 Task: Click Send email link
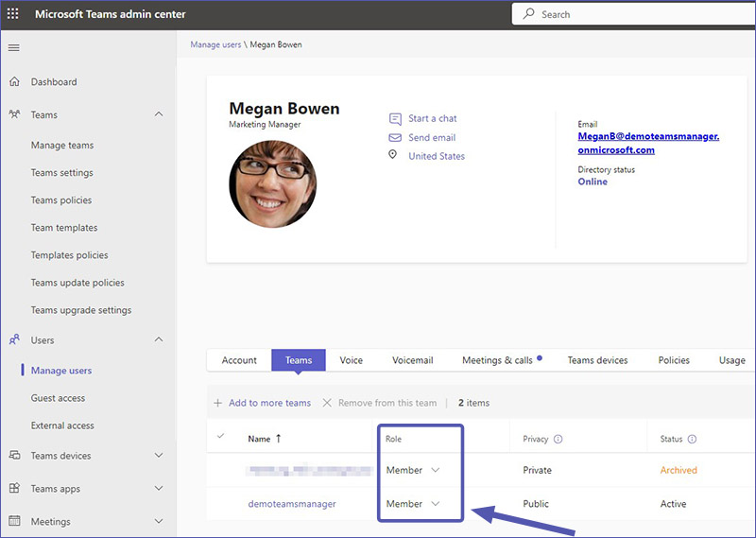tap(432, 137)
